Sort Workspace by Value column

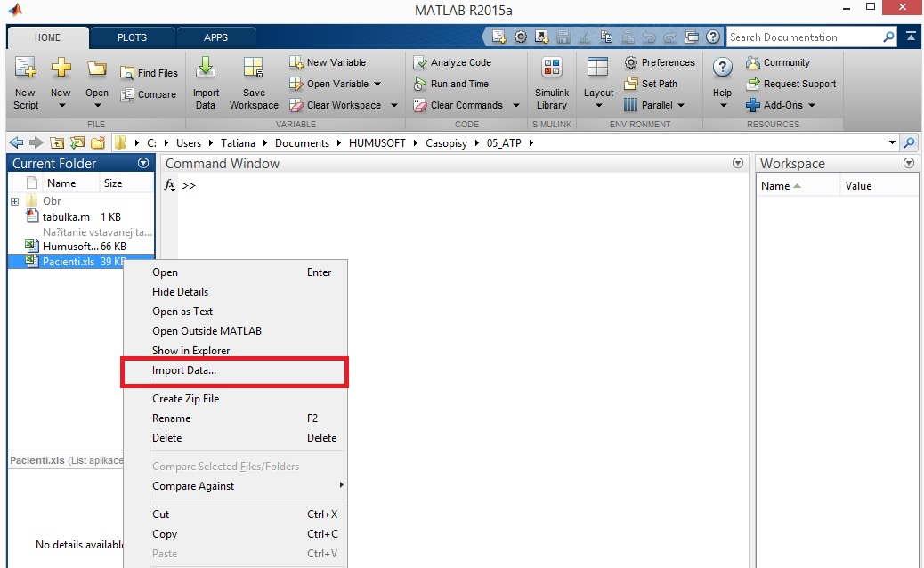point(858,186)
